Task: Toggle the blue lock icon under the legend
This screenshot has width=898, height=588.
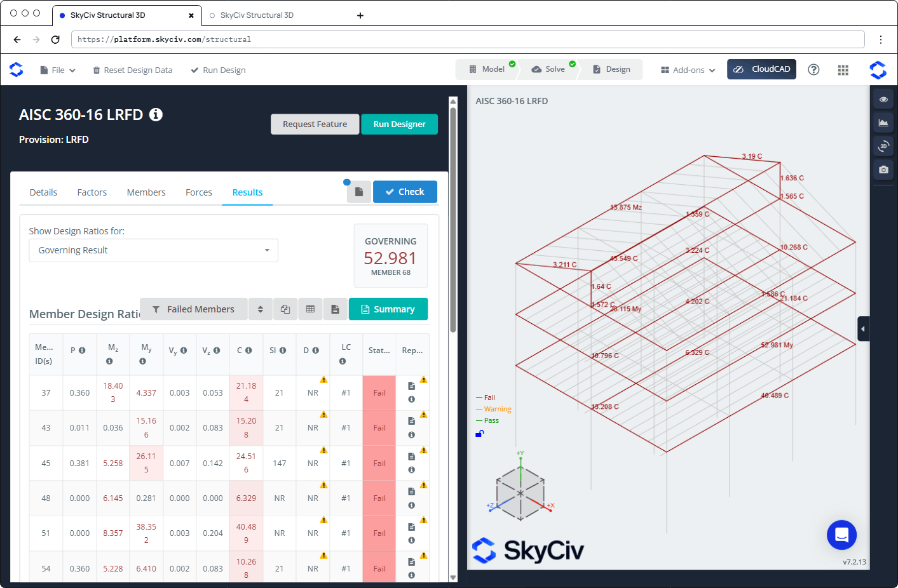Action: pyautogui.click(x=480, y=434)
